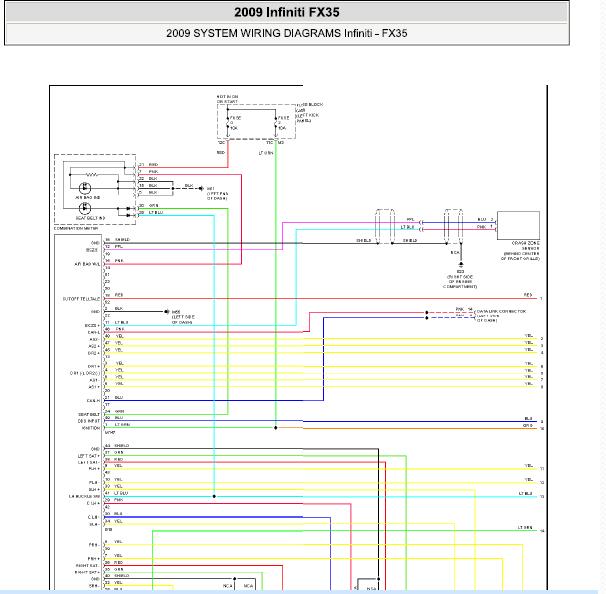Viewport: 606px width, 594px height.
Task: Select the 'LEFT SAT+' terminal label
Action: pos(89,456)
